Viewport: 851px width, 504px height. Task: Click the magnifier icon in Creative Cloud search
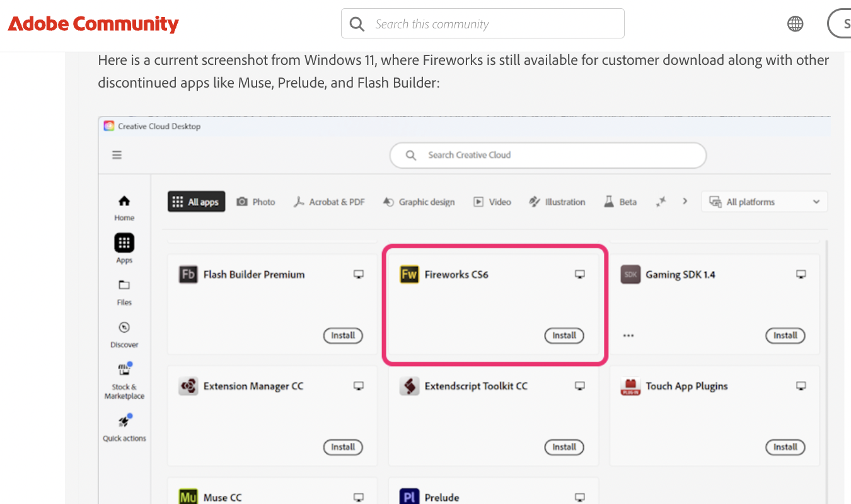click(x=411, y=155)
